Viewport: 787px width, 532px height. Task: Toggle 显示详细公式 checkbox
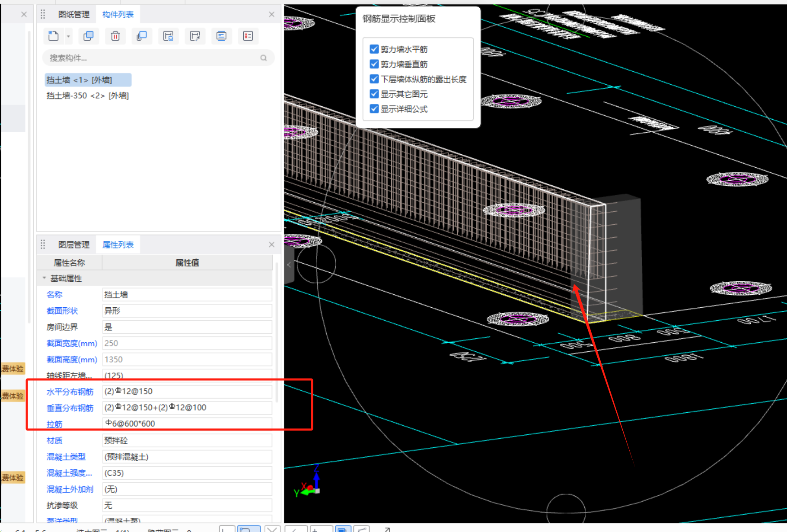point(374,109)
